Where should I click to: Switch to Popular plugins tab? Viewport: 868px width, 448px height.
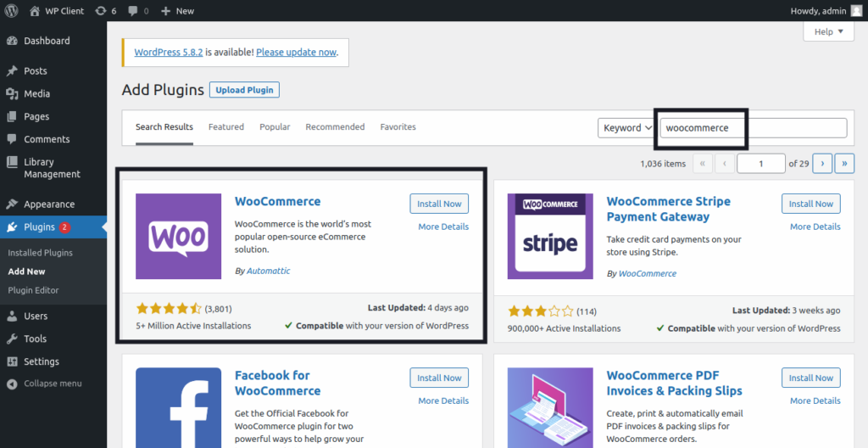pyautogui.click(x=275, y=127)
